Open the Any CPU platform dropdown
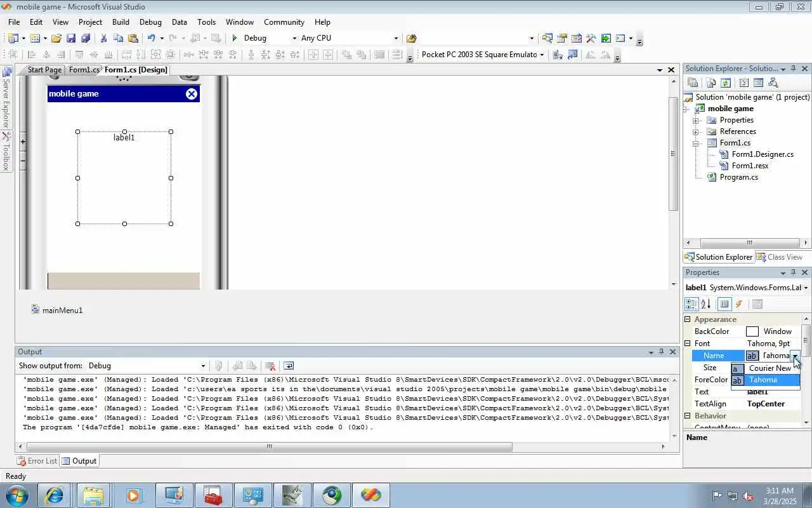812x508 pixels. click(x=396, y=38)
